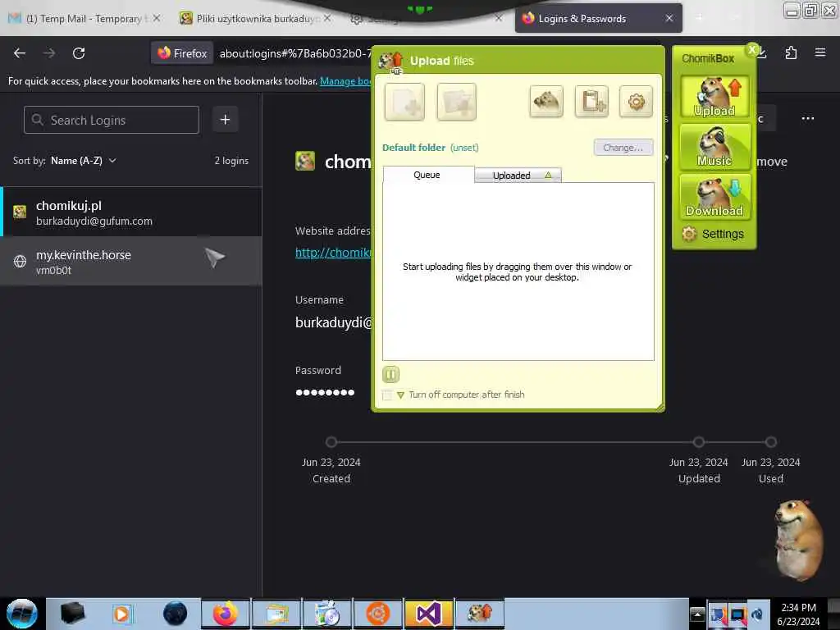Image resolution: width=840 pixels, height=630 pixels.
Task: Click the burkaduydi@ username value
Action: [333, 322]
